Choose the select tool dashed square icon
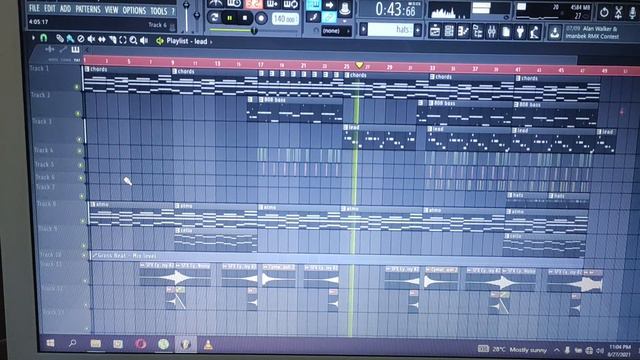Image resolution: width=640 pixels, height=360 pixels. [123, 40]
